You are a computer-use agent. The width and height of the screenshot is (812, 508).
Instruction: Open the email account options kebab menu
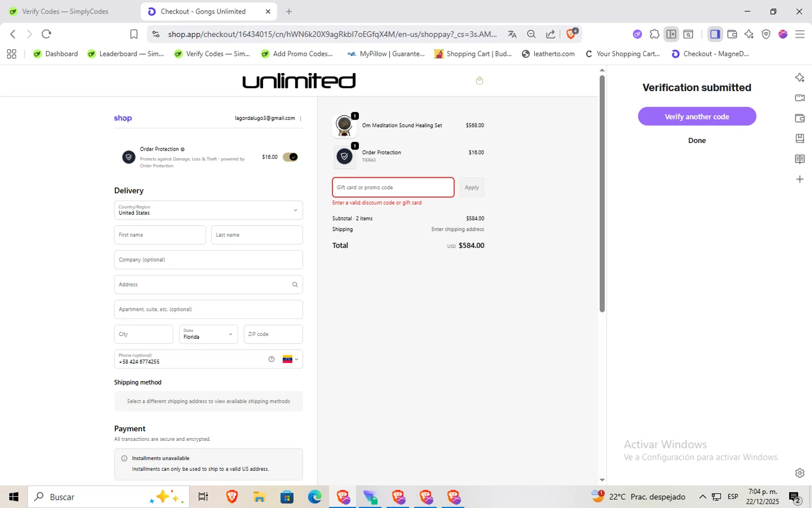click(x=300, y=118)
